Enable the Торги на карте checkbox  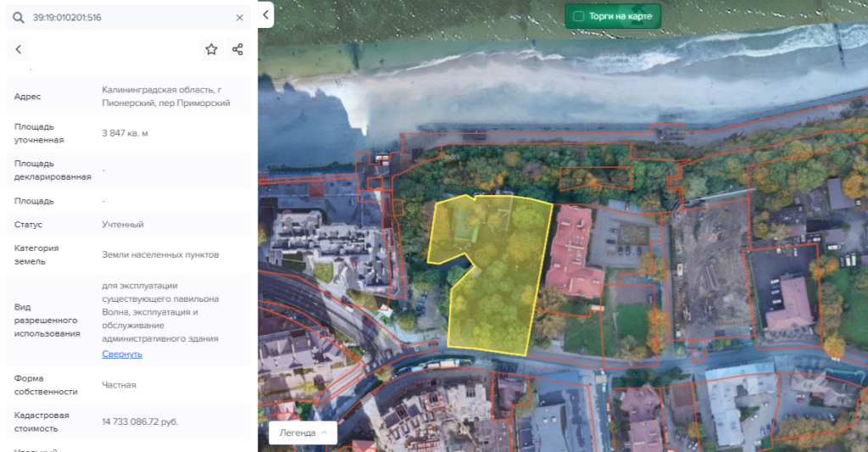tap(578, 16)
